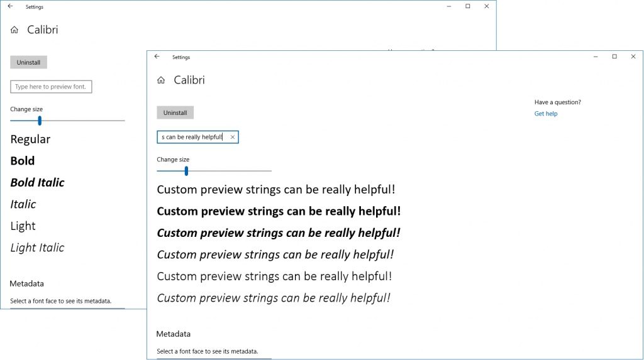Select the Regular font face
This screenshot has width=644, height=360.
[30, 139]
